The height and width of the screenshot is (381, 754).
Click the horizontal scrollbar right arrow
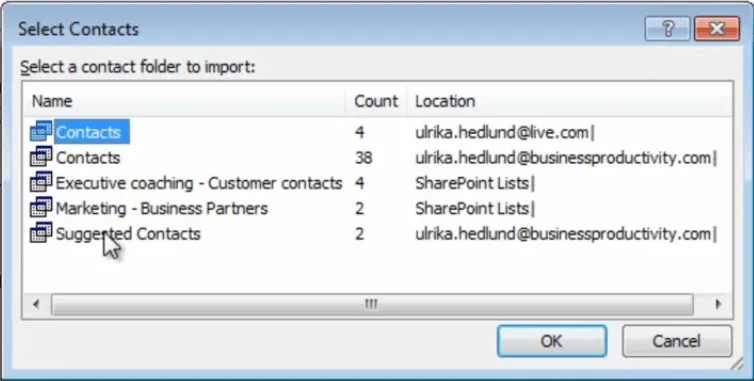(x=718, y=304)
